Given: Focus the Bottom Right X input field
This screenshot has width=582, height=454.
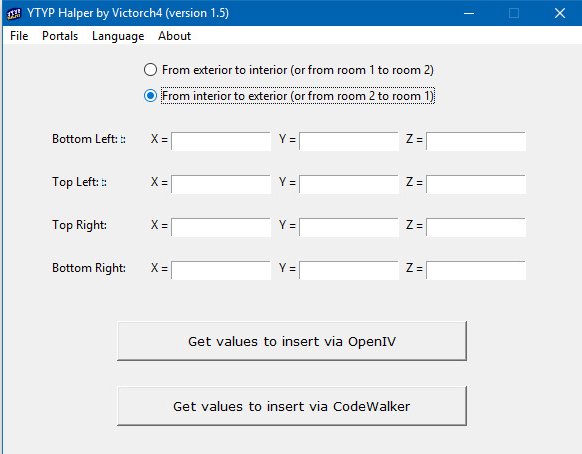Looking at the screenshot, I should (x=221, y=270).
